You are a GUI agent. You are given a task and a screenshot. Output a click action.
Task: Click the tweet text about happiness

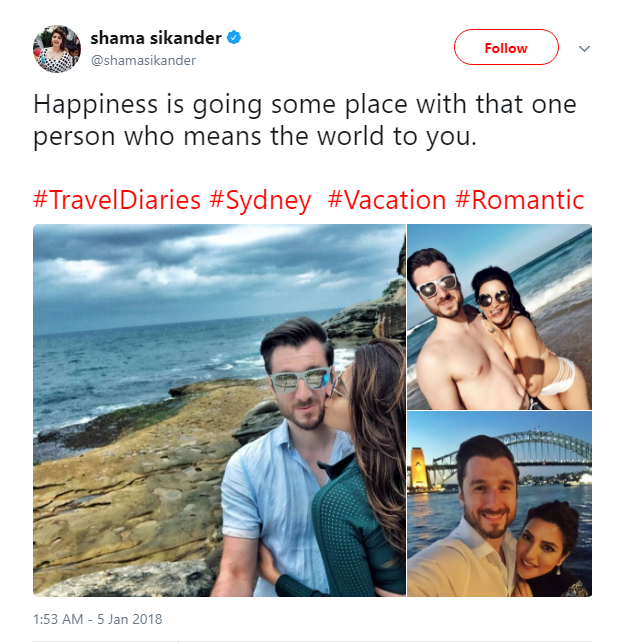(x=305, y=120)
